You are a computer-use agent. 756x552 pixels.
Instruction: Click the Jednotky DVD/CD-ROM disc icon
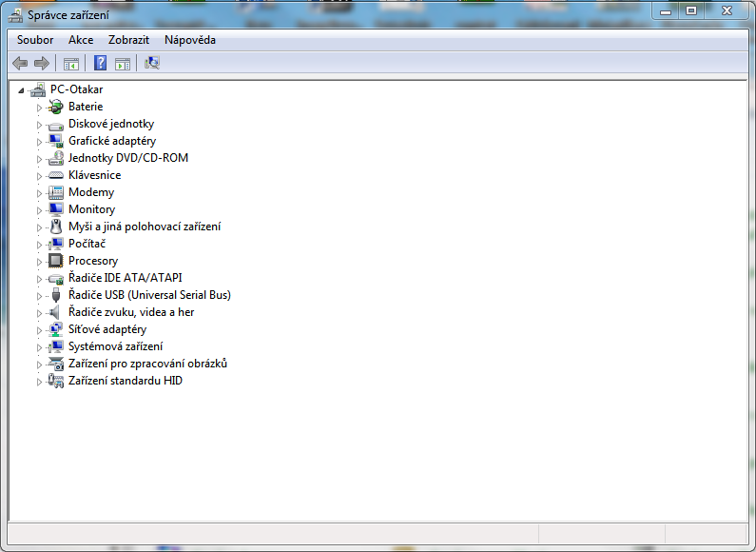tap(56, 158)
